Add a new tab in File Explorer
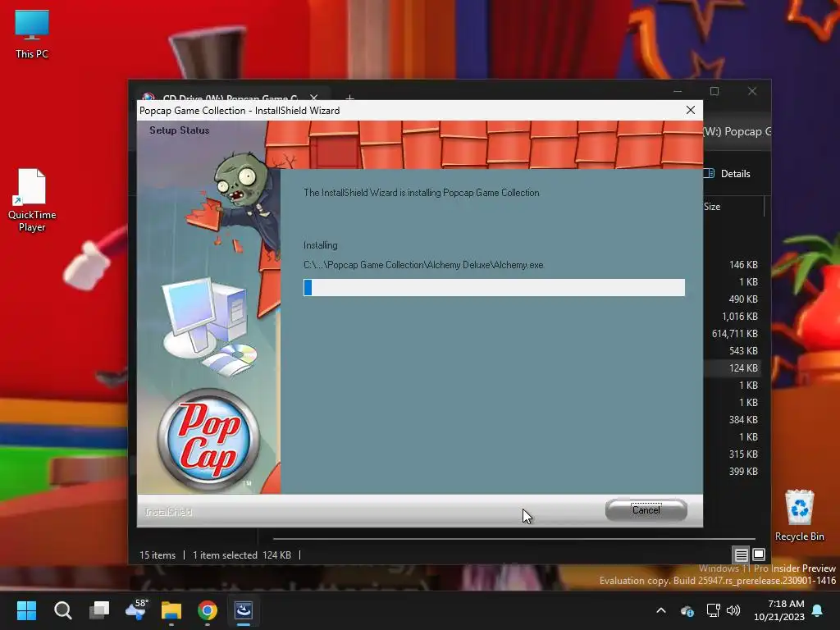 click(x=349, y=97)
